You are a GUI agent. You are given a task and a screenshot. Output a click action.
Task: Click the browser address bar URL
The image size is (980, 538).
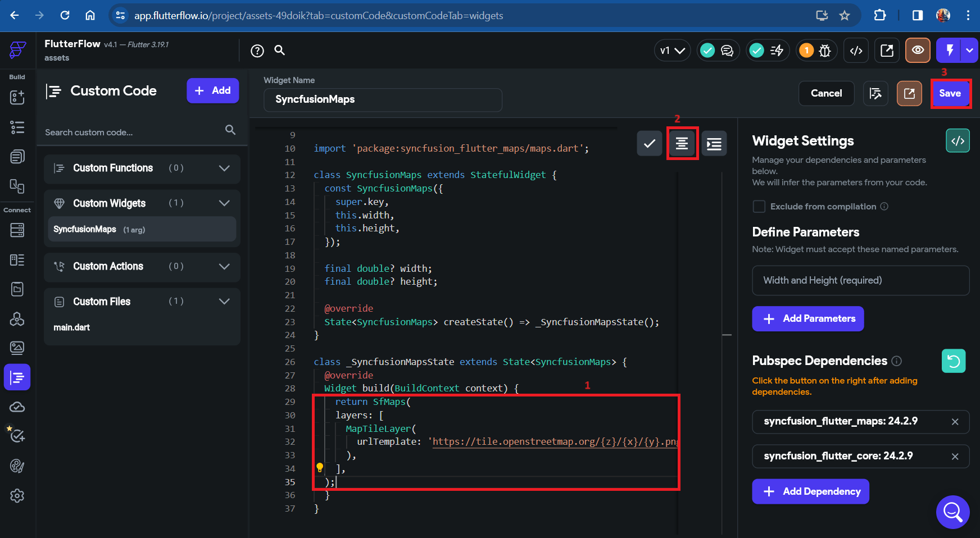[x=319, y=16]
